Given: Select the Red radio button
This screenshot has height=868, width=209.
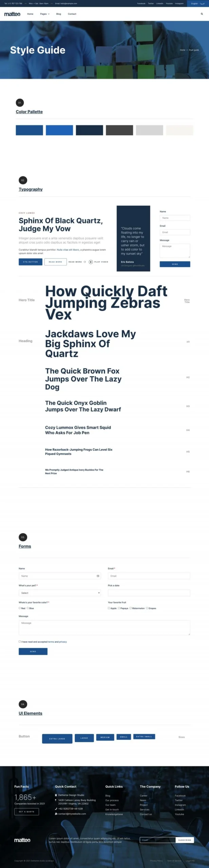Looking at the screenshot, I should click(20, 608).
